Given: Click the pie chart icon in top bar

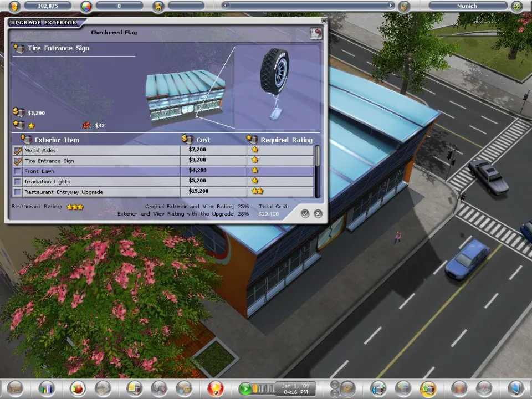Looking at the screenshot, I should click(x=86, y=7).
